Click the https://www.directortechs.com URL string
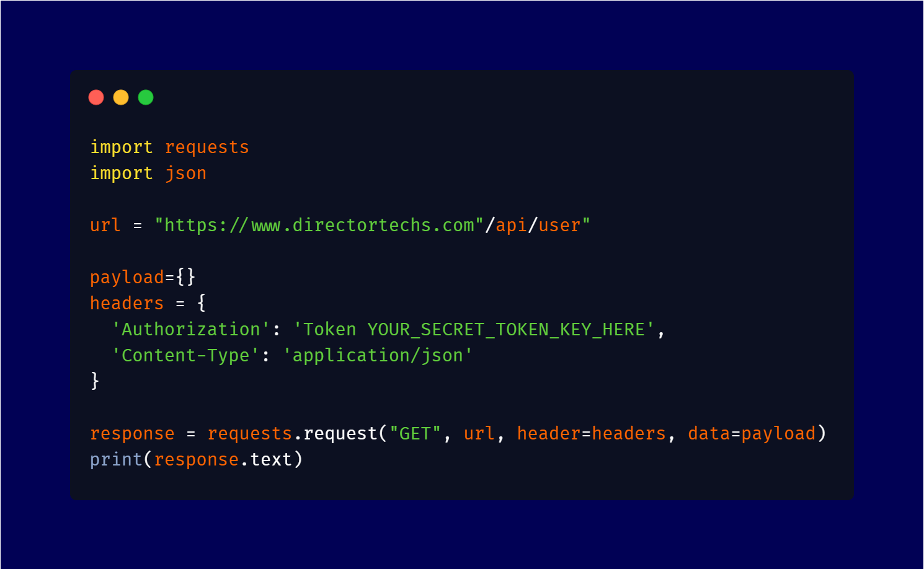924x569 pixels. (319, 225)
